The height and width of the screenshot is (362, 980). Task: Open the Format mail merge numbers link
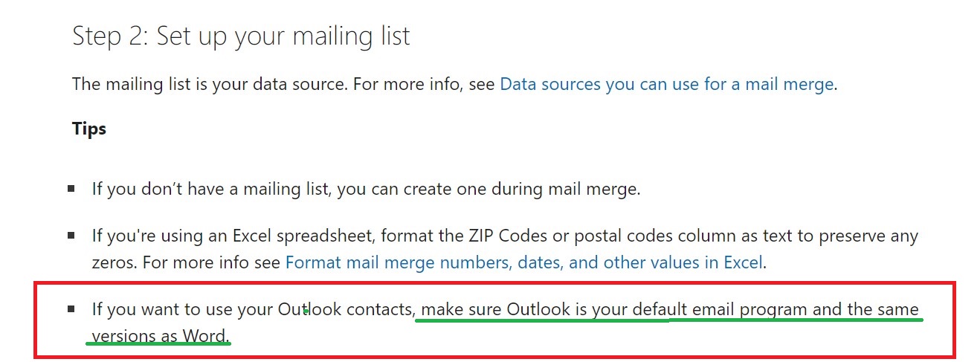tap(524, 262)
